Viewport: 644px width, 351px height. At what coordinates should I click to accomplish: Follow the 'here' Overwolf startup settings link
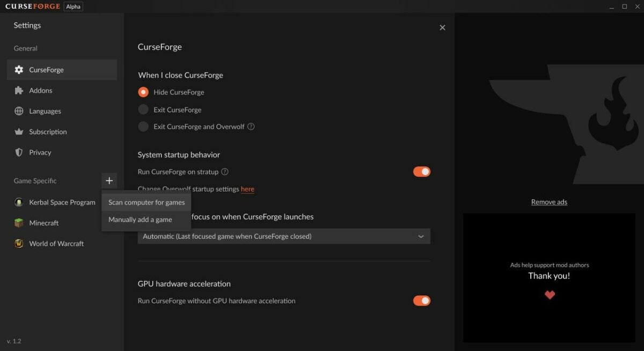(247, 189)
